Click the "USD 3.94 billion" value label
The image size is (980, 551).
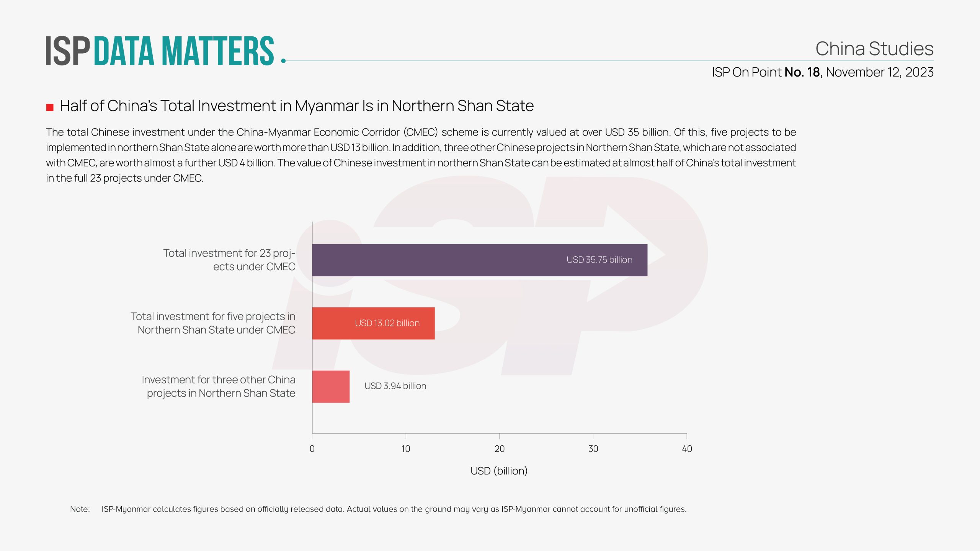point(395,386)
